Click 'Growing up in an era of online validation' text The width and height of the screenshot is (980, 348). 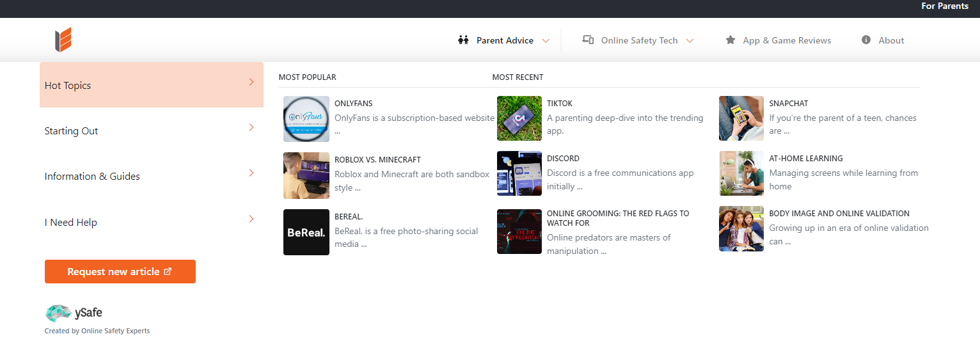[x=849, y=234]
